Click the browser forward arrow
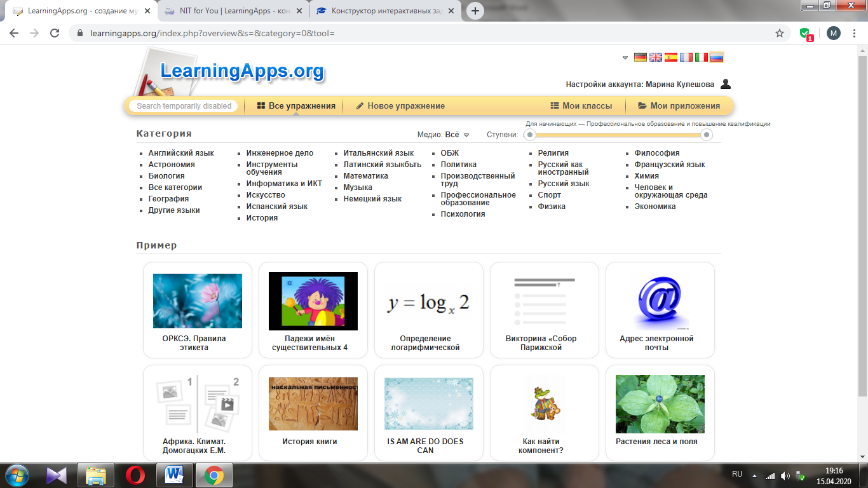The image size is (868, 488). pyautogui.click(x=34, y=33)
